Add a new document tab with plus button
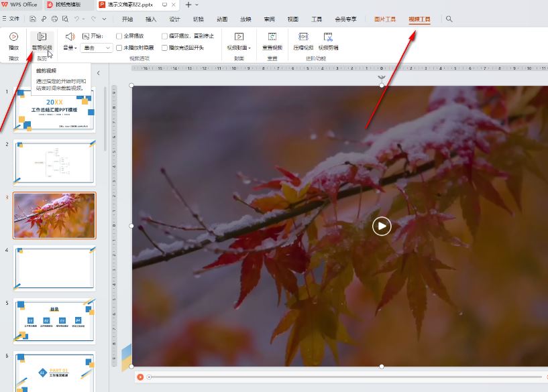 (188, 5)
